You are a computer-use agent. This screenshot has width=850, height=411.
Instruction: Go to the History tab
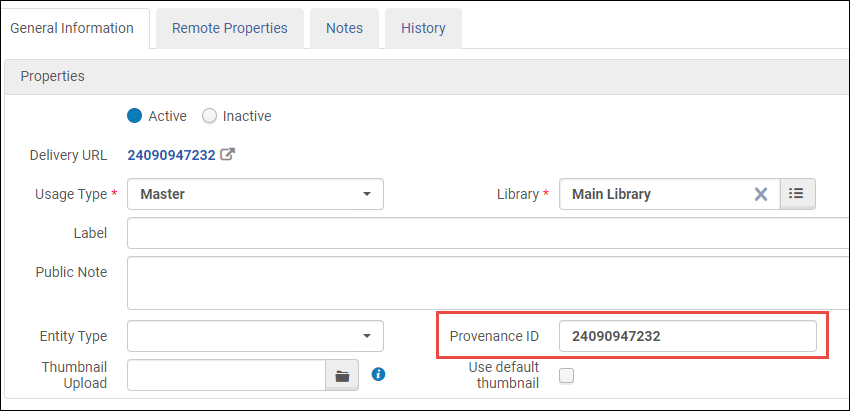(x=423, y=28)
